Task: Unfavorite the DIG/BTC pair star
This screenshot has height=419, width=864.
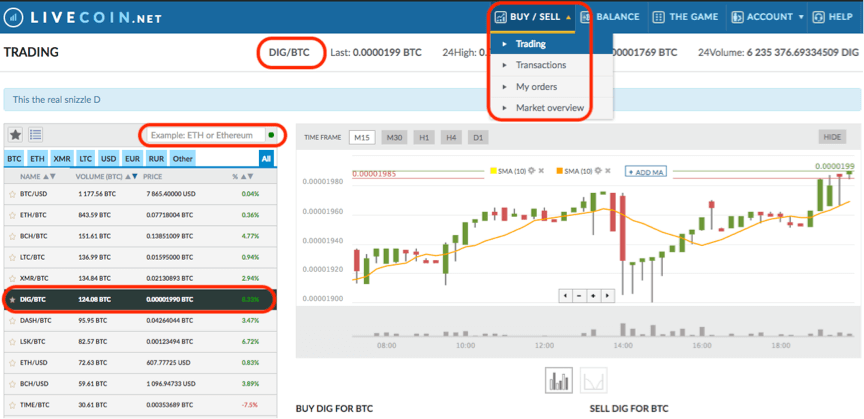Action: point(12,300)
